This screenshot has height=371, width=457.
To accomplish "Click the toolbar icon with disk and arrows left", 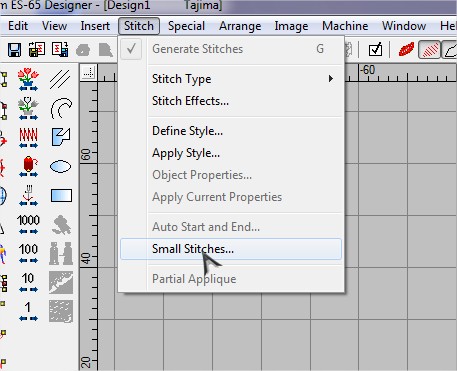I will coord(37,50).
